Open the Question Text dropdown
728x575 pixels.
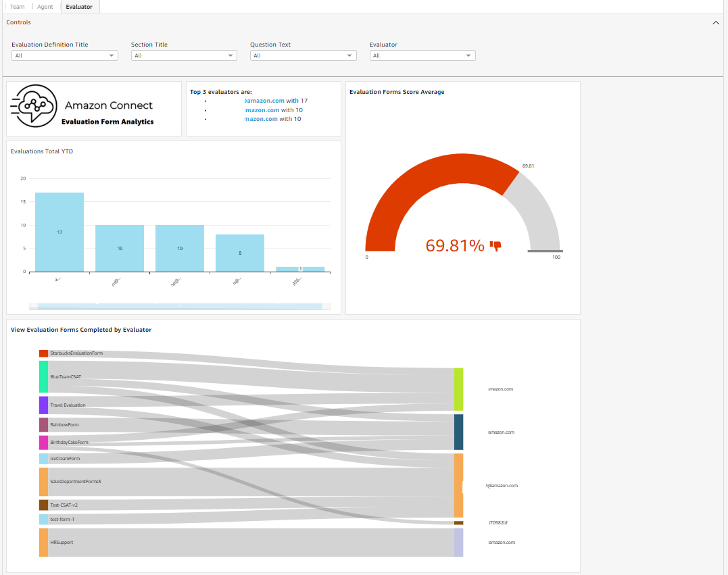click(303, 55)
